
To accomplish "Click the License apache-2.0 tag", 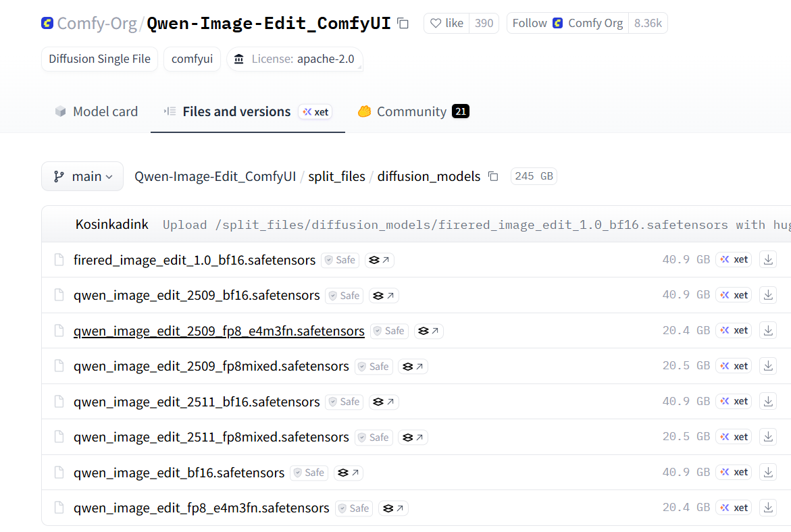I will pyautogui.click(x=295, y=59).
